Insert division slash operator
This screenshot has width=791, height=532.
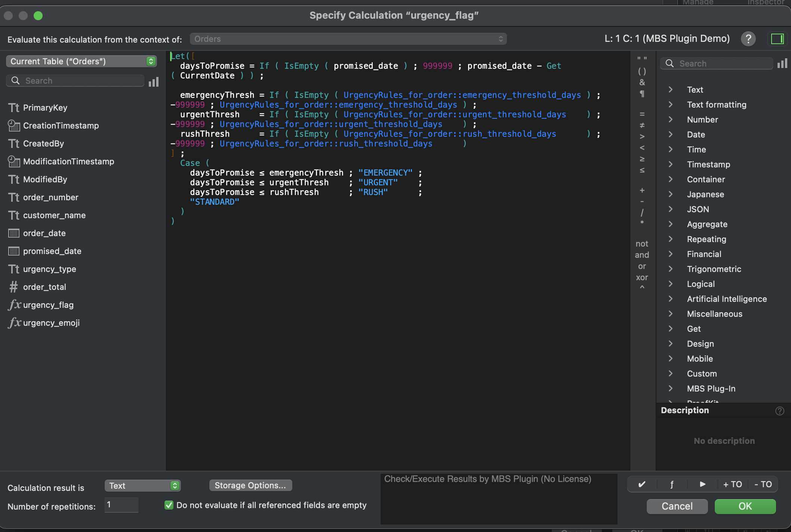(x=642, y=213)
